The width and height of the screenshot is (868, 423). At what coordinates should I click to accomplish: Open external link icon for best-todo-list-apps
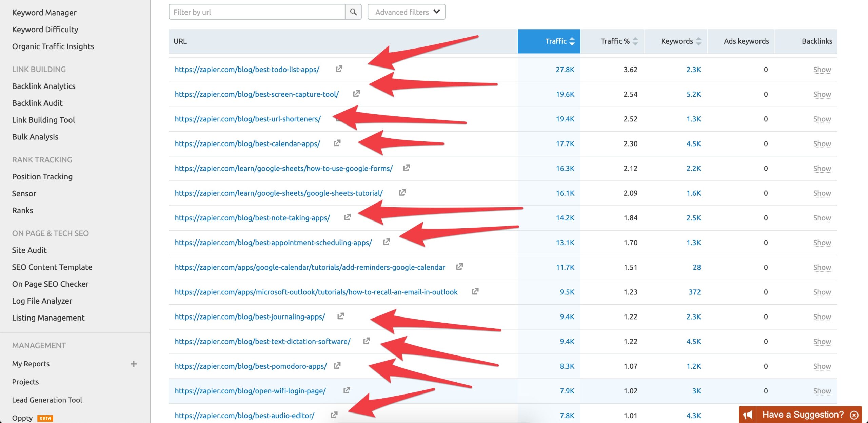coord(339,69)
